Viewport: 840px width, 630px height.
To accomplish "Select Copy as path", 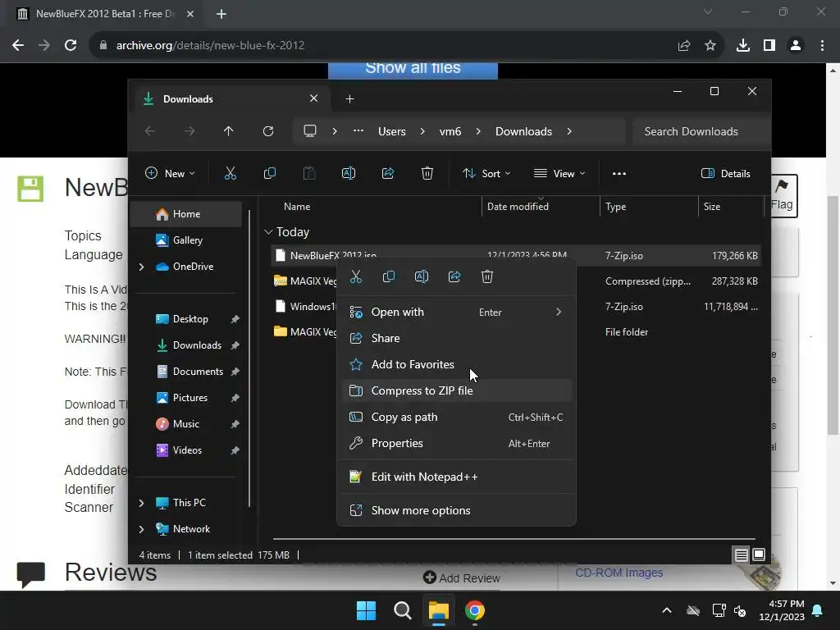I will coord(456,417).
